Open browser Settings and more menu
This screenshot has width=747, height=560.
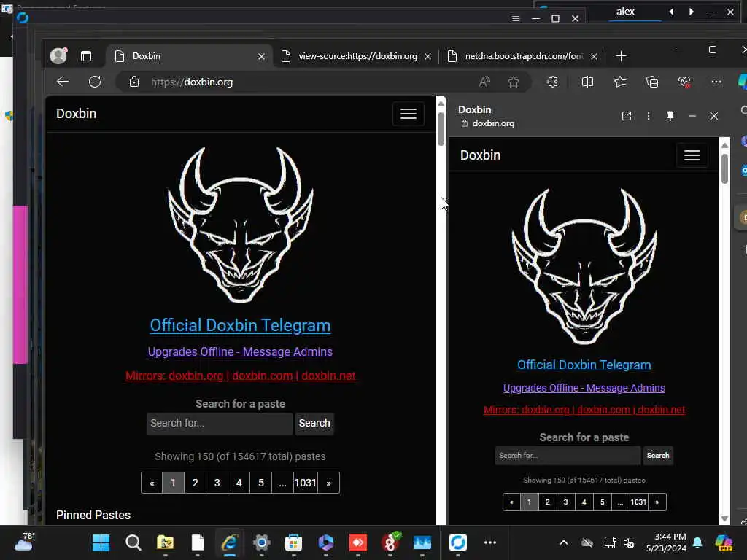click(716, 82)
